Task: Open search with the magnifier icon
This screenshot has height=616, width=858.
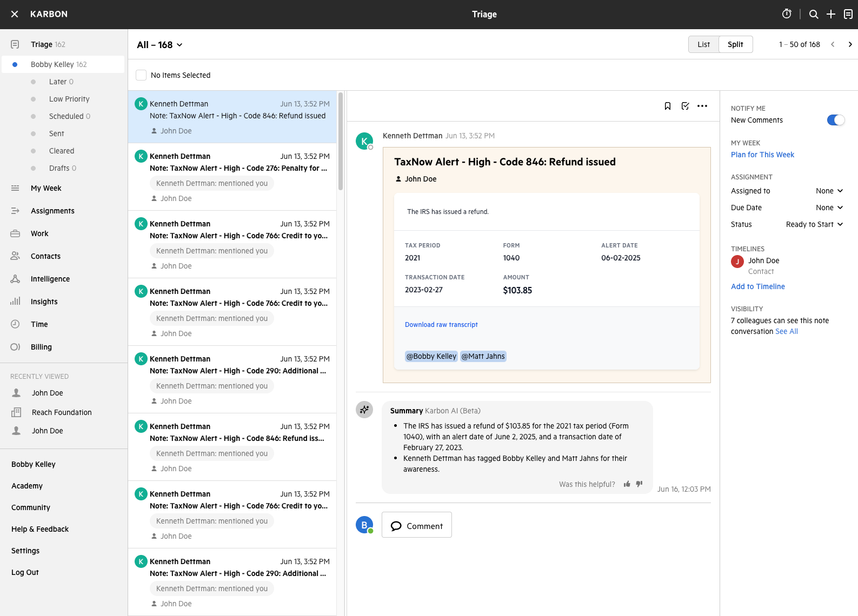Action: (814, 14)
